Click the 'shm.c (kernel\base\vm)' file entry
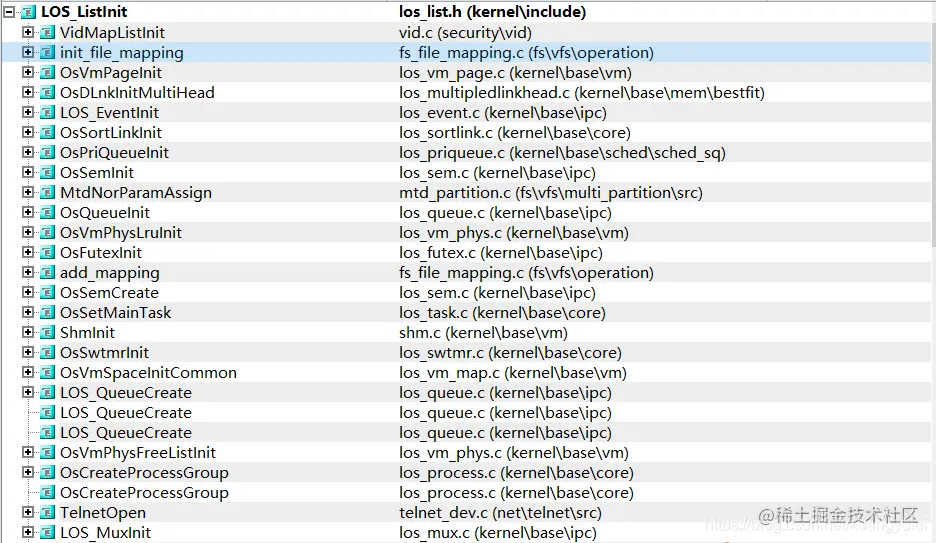This screenshot has height=543, width=936. coord(483,333)
